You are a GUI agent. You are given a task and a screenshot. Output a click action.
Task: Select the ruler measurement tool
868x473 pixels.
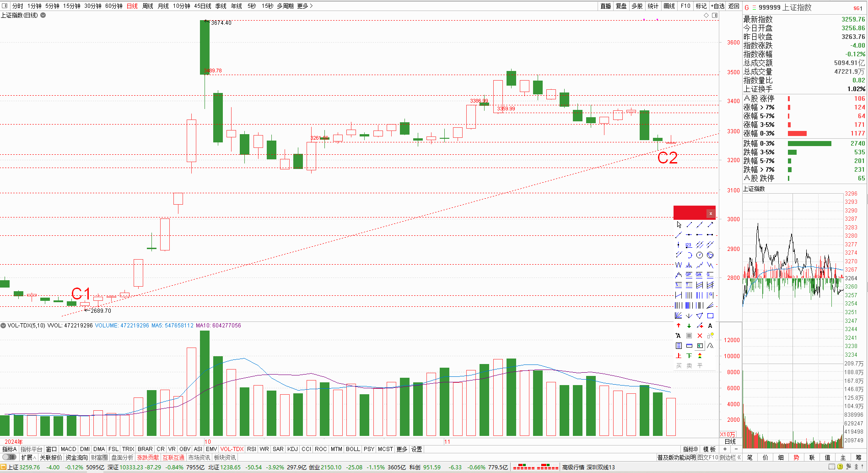(689, 346)
